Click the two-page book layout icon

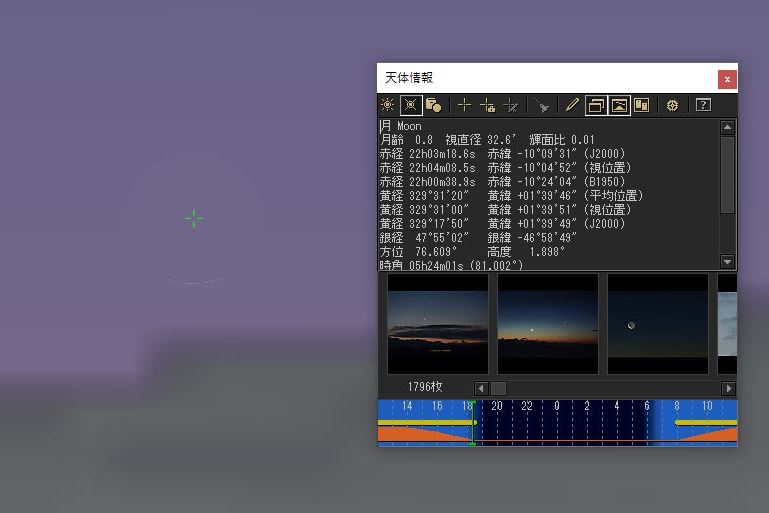tap(642, 105)
